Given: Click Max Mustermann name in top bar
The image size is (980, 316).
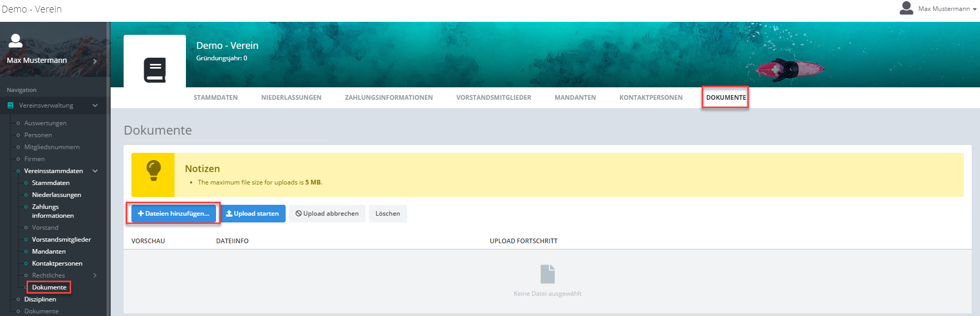Looking at the screenshot, I should tap(944, 9).
